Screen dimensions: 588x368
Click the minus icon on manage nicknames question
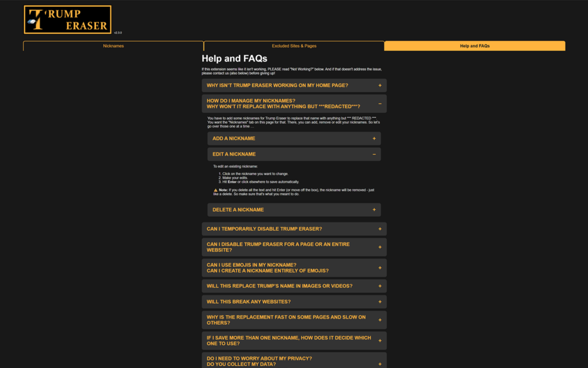(x=380, y=103)
